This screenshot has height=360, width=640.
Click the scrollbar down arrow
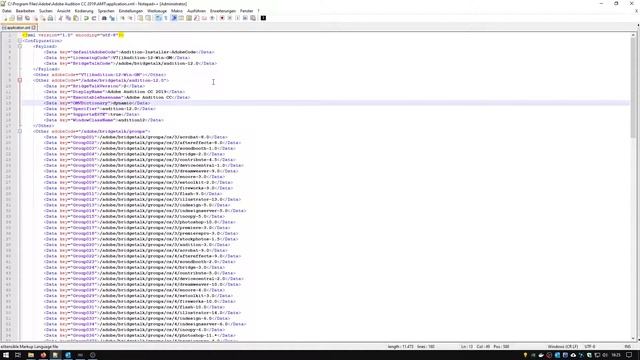tap(633, 339)
